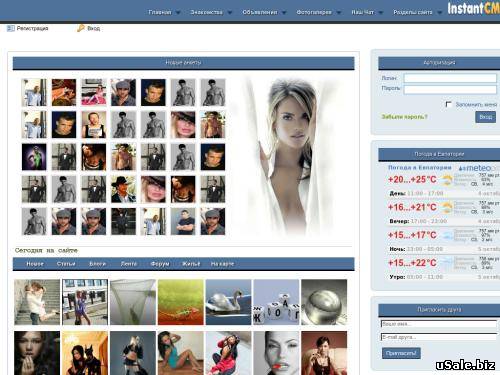
Task: Click the Регистрация icon
Action: 11,28
